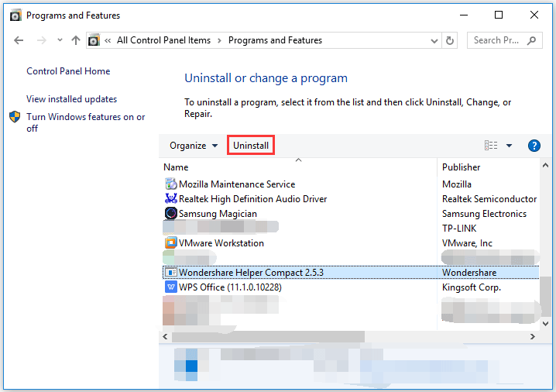Click the Back navigation arrow
556x392 pixels.
19,40
